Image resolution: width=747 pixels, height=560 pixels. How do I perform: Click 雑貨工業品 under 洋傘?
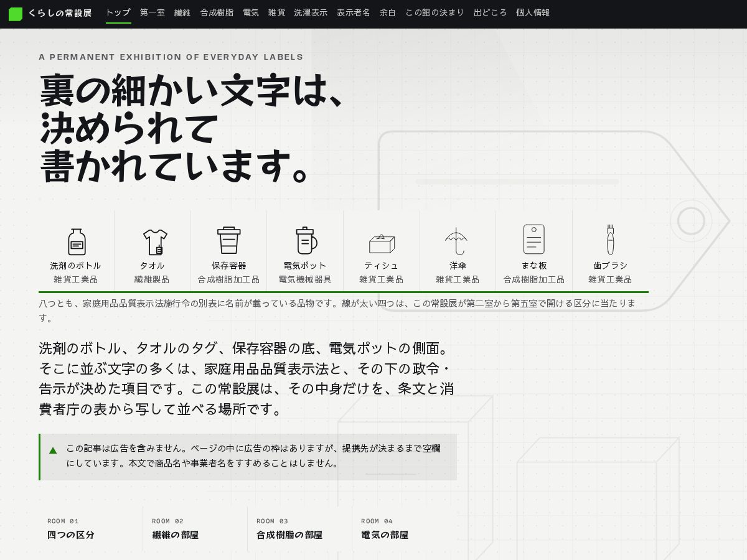coord(458,279)
